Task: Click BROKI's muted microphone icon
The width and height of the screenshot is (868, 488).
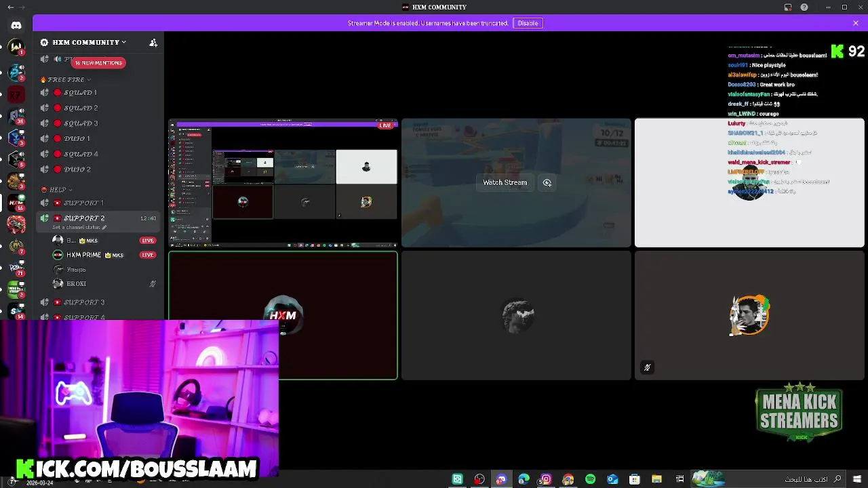Action: [153, 284]
